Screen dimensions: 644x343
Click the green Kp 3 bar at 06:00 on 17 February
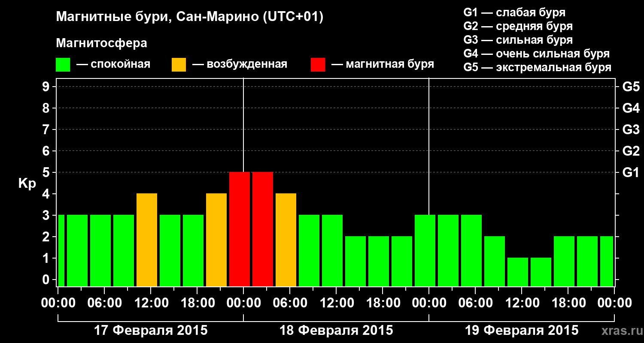[100, 250]
